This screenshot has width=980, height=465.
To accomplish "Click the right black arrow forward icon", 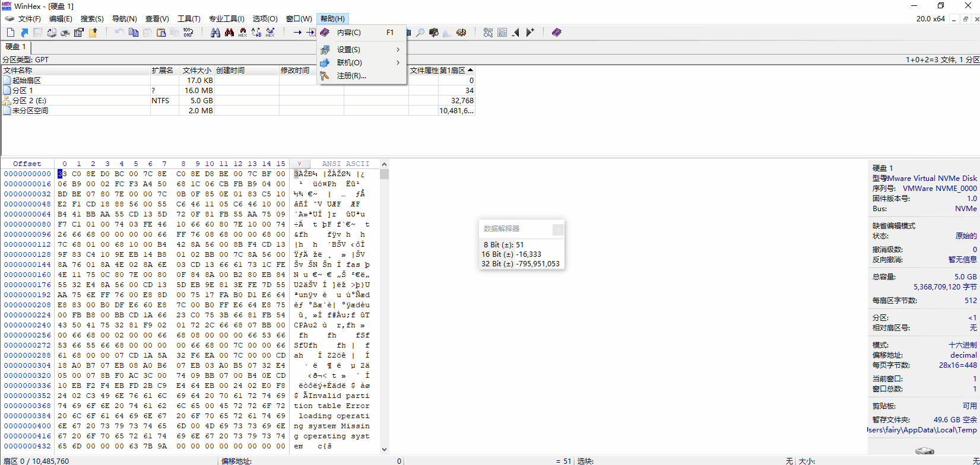I will 530,33.
